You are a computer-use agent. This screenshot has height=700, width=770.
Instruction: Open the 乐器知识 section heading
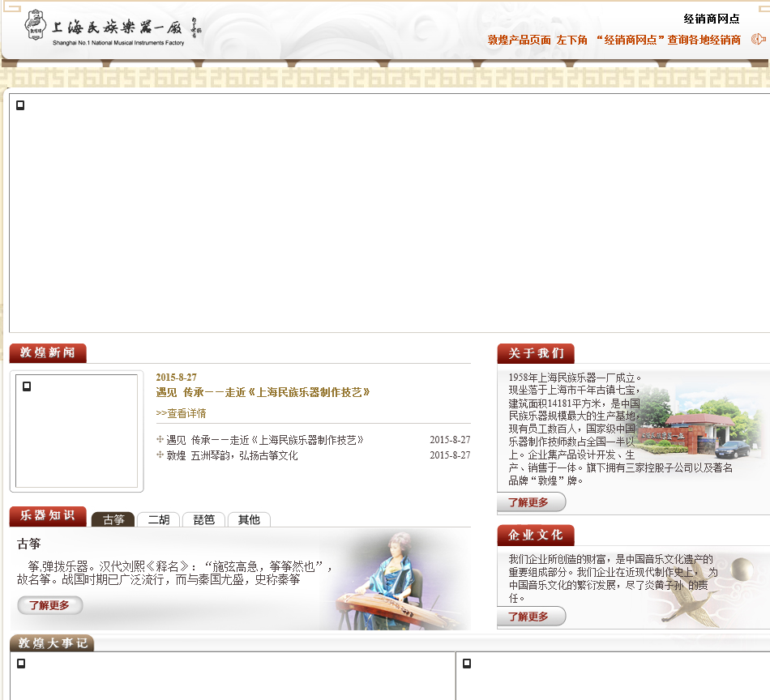click(x=48, y=516)
